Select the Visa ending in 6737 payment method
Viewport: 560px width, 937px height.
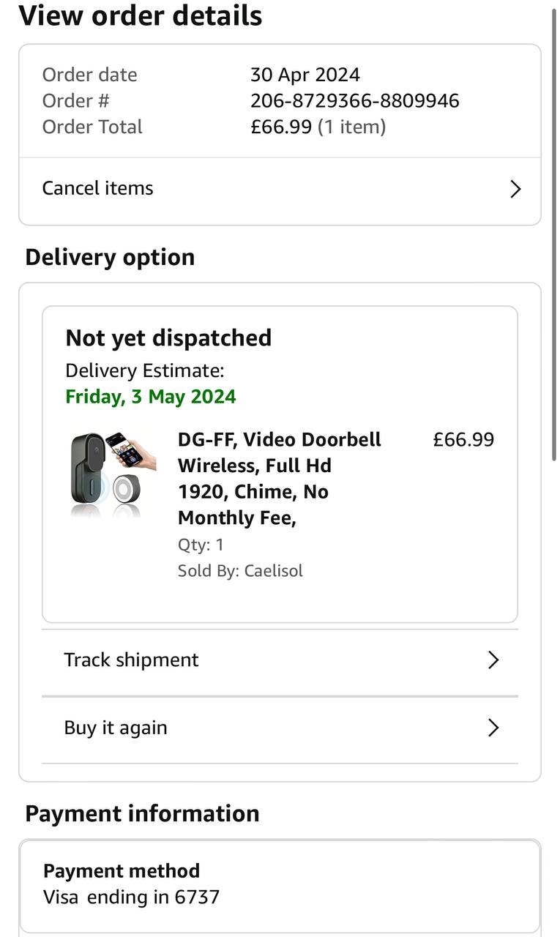pos(132,897)
